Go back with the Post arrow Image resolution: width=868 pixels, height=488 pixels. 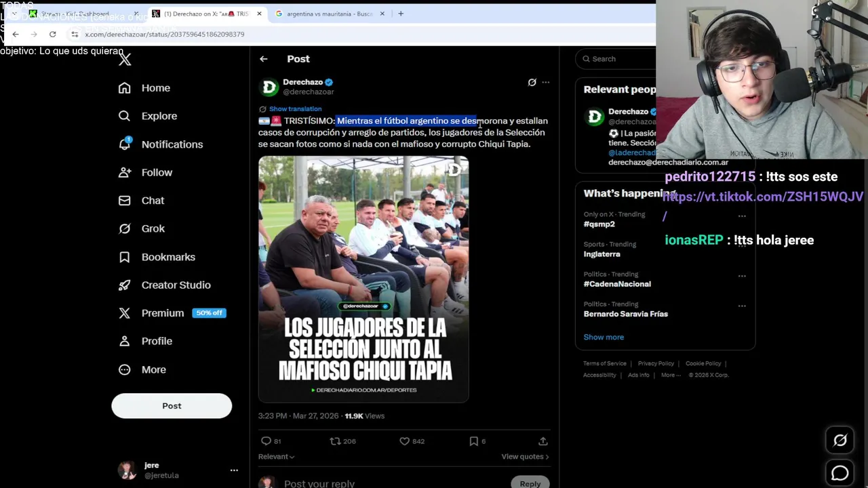263,59
